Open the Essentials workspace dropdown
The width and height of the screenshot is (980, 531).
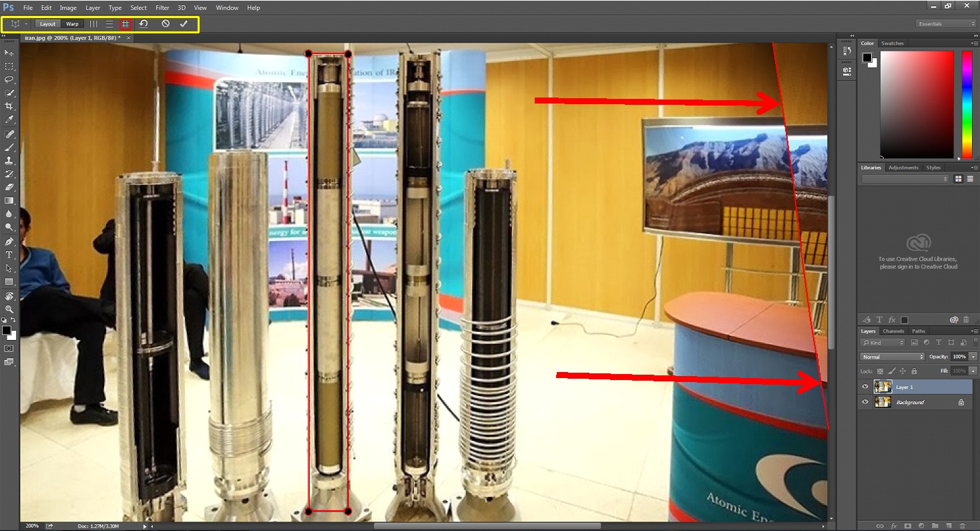(946, 24)
